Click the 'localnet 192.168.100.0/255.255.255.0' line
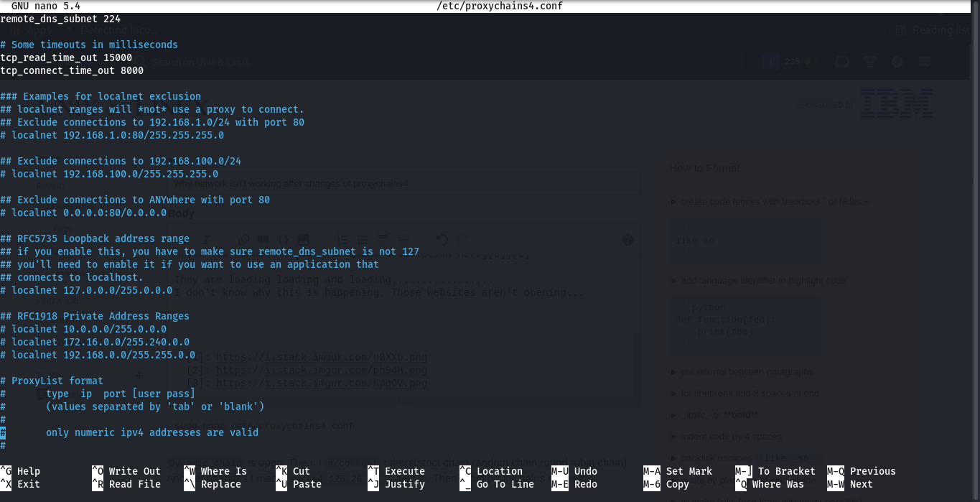 [109, 174]
